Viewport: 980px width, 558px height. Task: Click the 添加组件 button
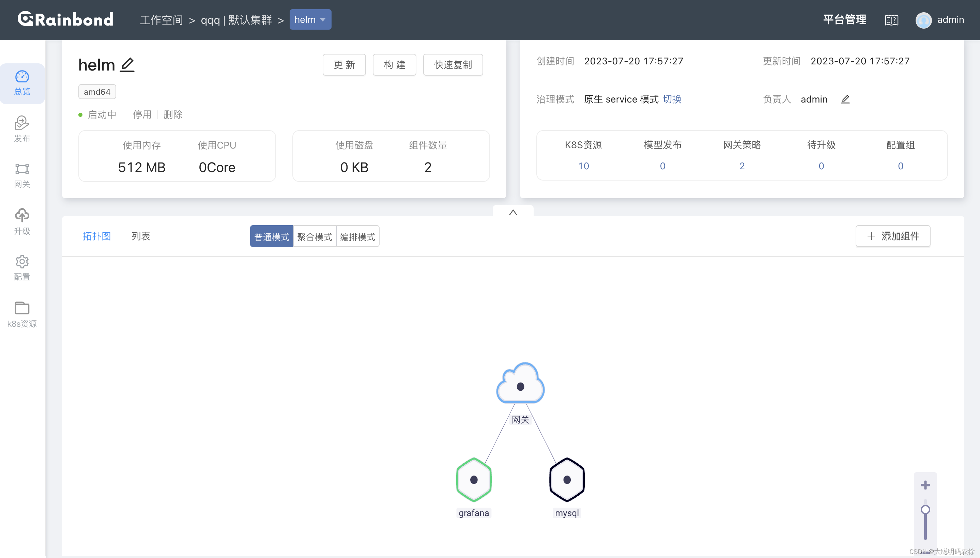coord(893,236)
